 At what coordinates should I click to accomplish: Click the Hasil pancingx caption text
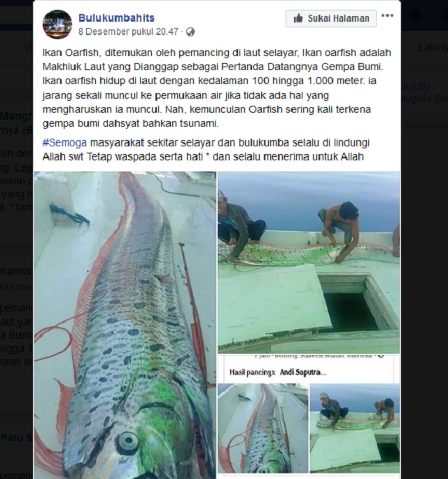click(252, 373)
